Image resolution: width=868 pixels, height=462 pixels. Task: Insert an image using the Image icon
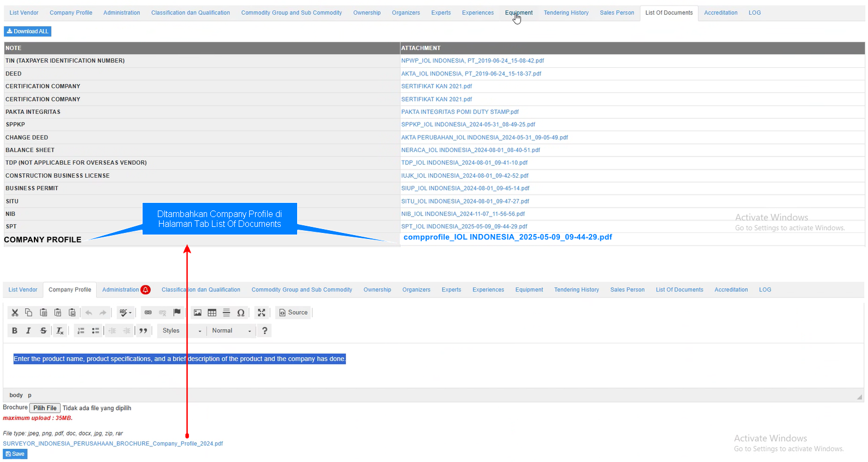click(198, 313)
